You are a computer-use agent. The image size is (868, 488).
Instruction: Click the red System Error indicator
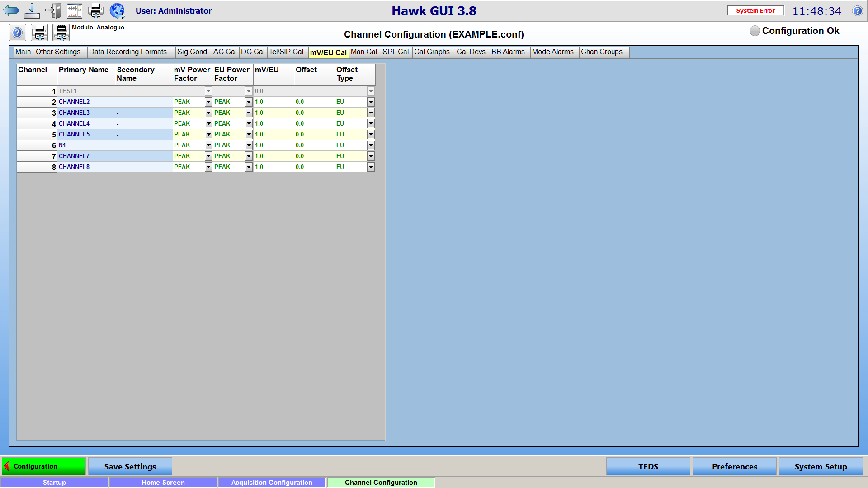[755, 10]
